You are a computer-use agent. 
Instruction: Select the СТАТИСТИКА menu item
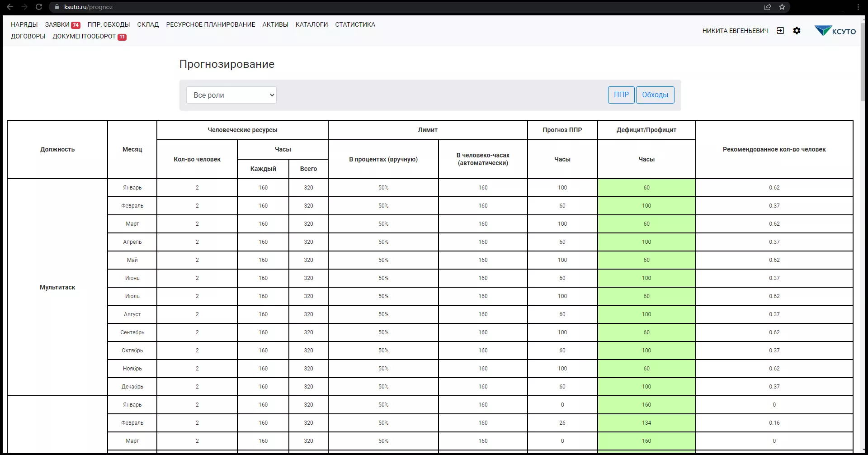[x=355, y=24]
